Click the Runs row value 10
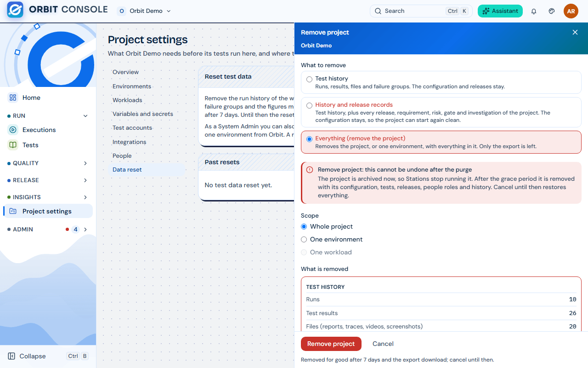The width and height of the screenshot is (588, 368). click(x=572, y=299)
